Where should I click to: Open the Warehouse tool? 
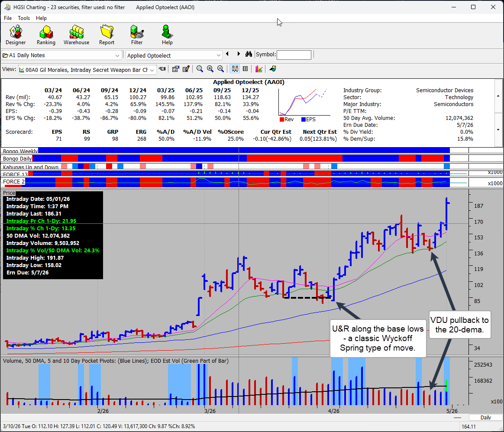[77, 35]
